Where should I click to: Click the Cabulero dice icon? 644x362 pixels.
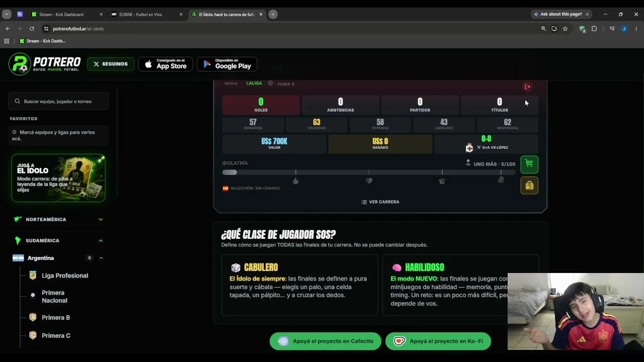(235, 267)
